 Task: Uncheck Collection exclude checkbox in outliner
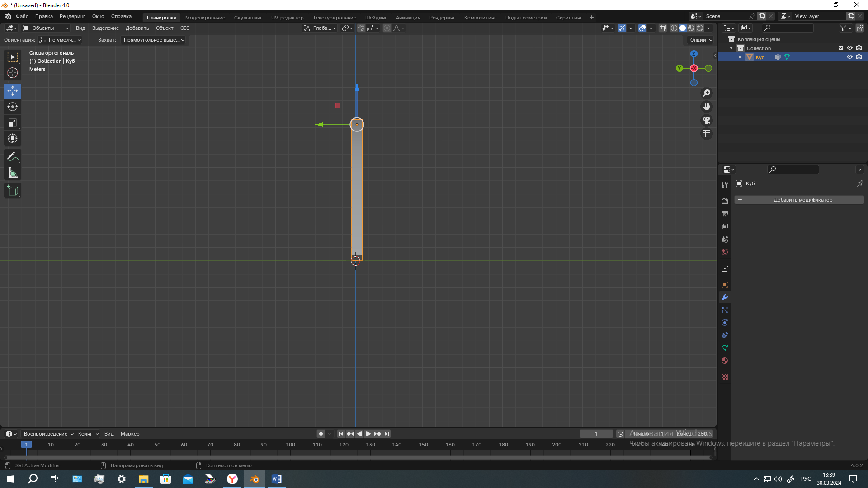pyautogui.click(x=841, y=48)
